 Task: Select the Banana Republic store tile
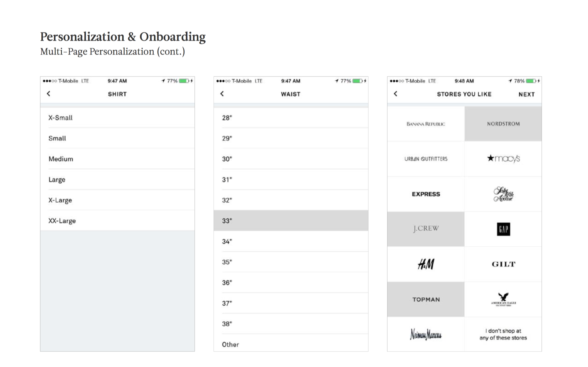click(x=426, y=124)
